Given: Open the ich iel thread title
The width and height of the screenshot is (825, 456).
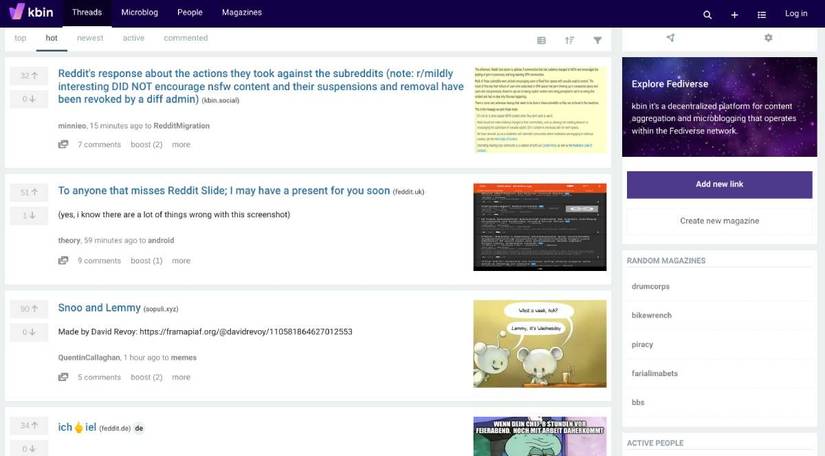Looking at the screenshot, I should coord(77,427).
